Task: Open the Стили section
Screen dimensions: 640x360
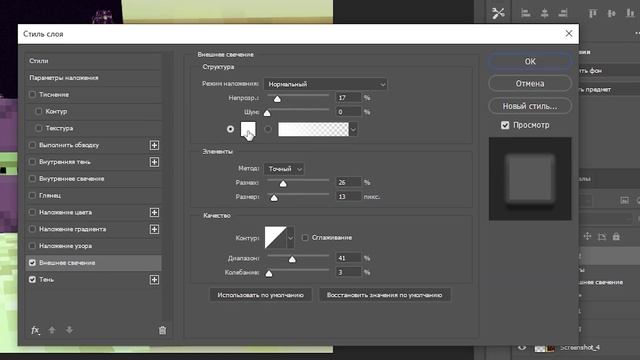Action: click(93, 61)
